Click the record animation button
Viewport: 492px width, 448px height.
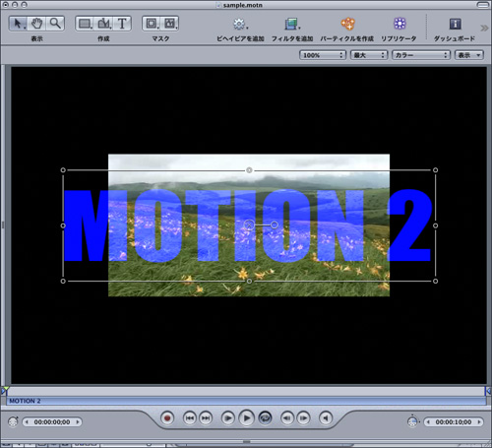tap(167, 418)
